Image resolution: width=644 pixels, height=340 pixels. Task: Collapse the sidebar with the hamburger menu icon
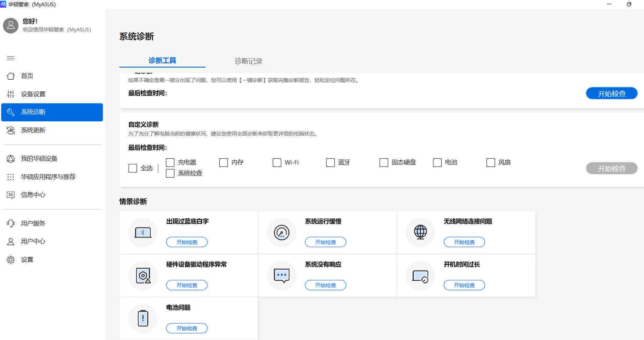pos(11,58)
